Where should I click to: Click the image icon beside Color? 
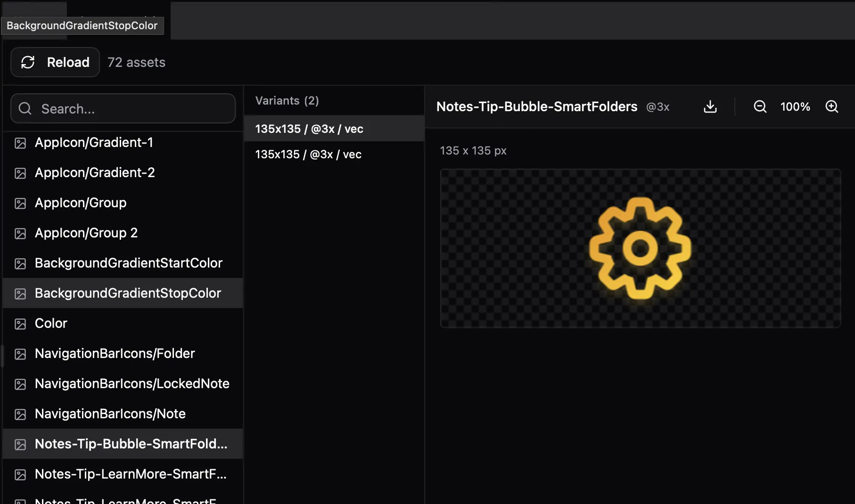[20, 324]
